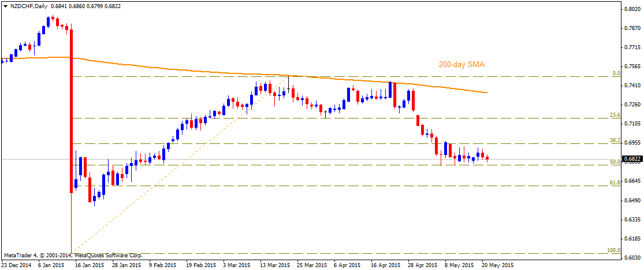Select the orange 200-day moving average line
The height and width of the screenshot is (270, 644).
[173, 66]
